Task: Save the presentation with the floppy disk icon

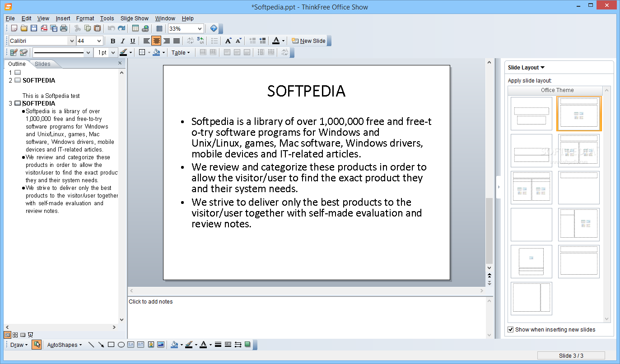Action: pos(34,28)
